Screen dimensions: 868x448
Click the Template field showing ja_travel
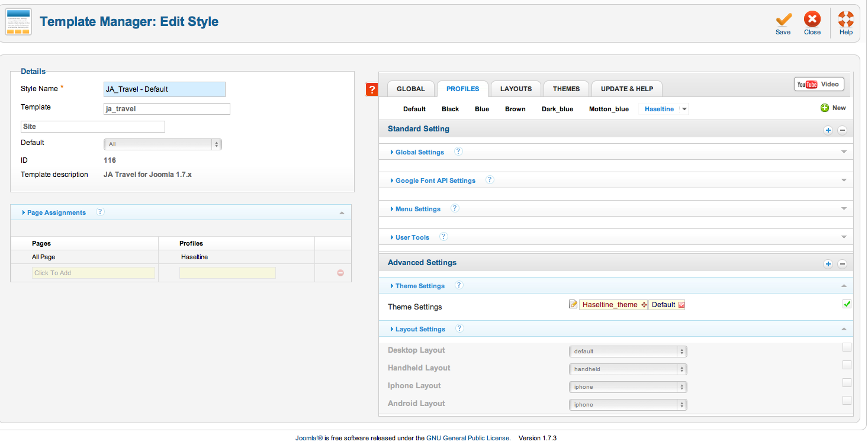point(167,109)
